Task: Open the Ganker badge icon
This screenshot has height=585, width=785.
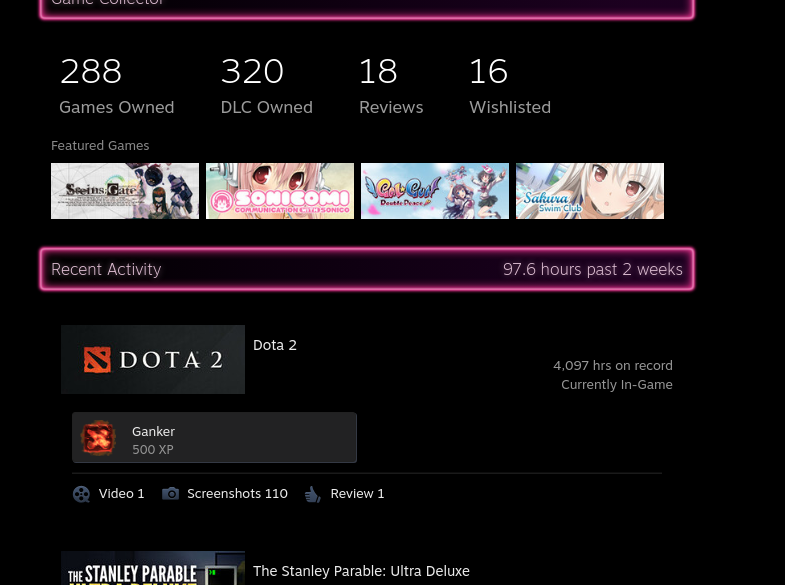Action: tap(98, 438)
